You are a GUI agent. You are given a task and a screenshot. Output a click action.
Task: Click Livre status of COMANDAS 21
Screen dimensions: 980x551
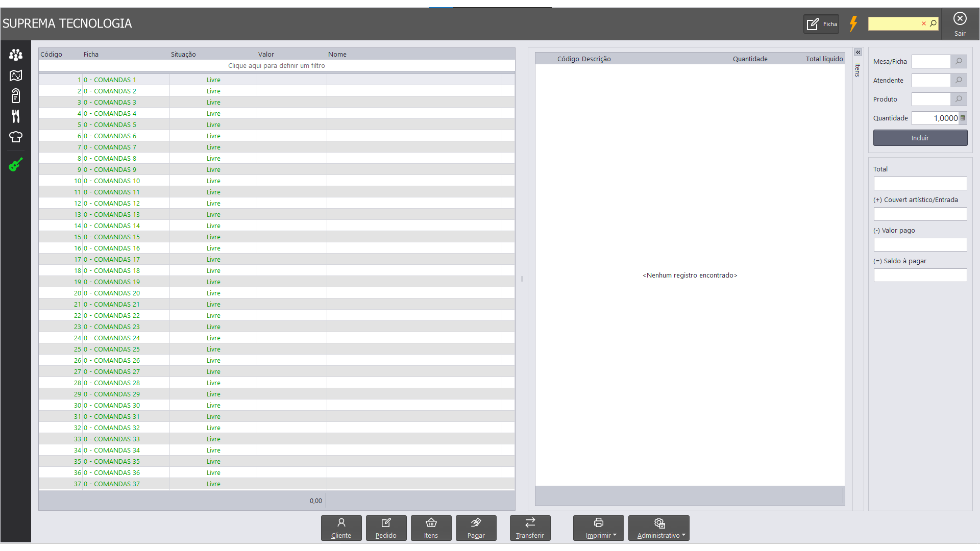(213, 304)
